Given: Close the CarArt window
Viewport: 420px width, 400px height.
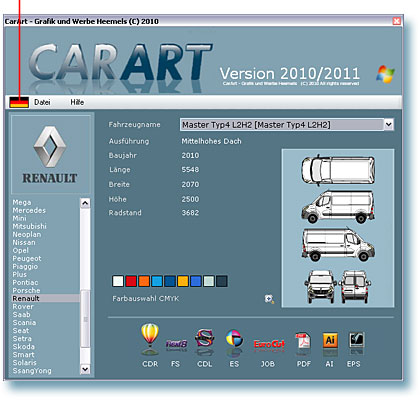Looking at the screenshot, I should click(x=396, y=21).
